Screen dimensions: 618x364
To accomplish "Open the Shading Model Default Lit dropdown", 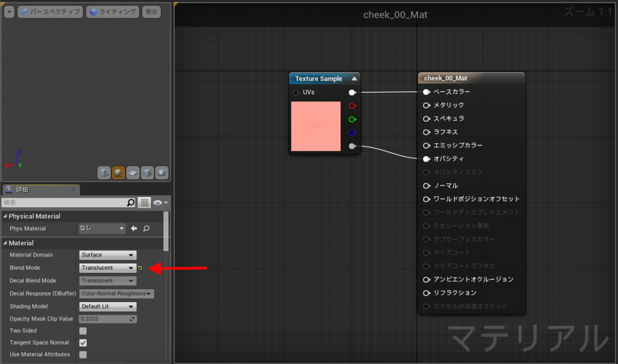I will click(107, 307).
